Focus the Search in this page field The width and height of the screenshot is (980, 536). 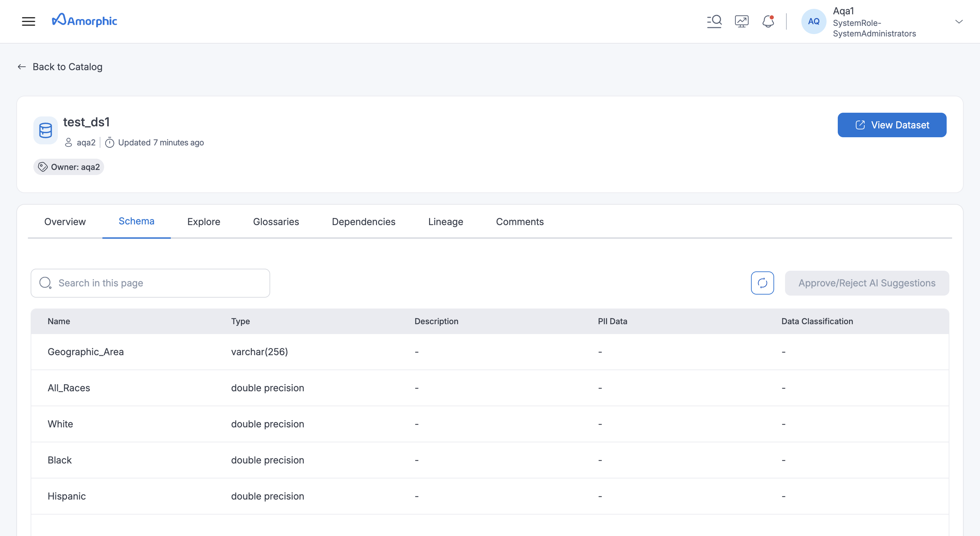[150, 283]
